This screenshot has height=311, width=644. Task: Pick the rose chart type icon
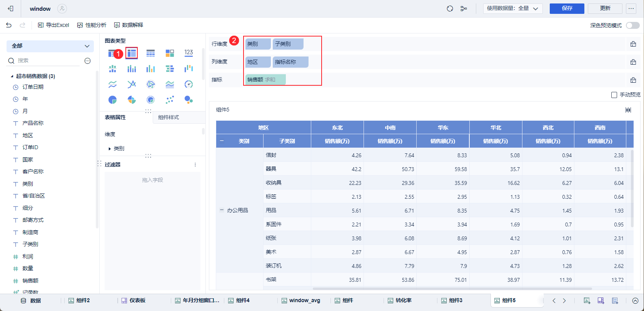point(132,100)
